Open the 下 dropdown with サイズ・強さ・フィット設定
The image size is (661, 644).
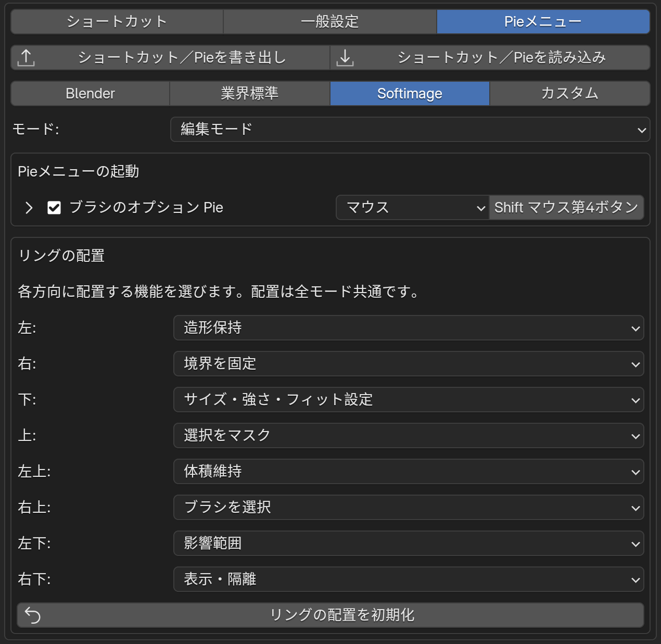pos(409,400)
